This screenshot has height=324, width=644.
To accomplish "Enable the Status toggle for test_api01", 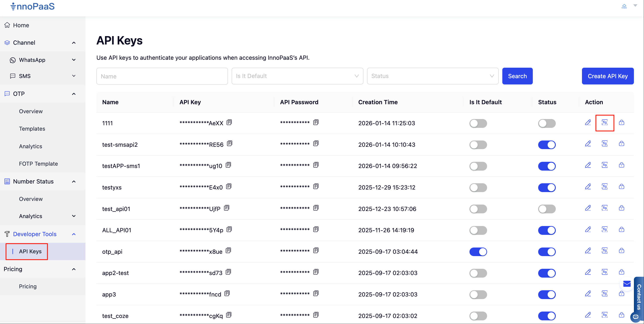I will 547,209.
